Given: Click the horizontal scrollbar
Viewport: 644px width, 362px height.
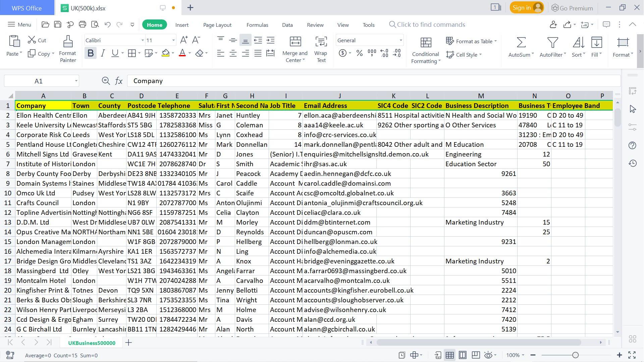Looking at the screenshot, I should (x=479, y=342).
